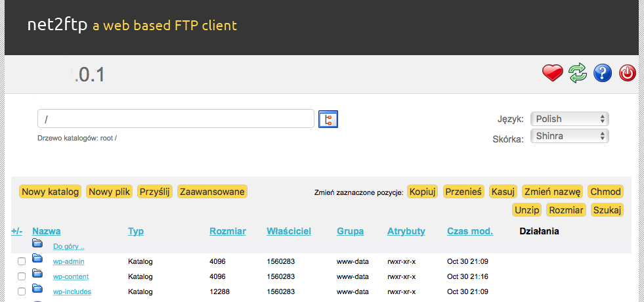Click www-data group in wp-content row
The height and width of the screenshot is (302, 644).
(x=353, y=276)
